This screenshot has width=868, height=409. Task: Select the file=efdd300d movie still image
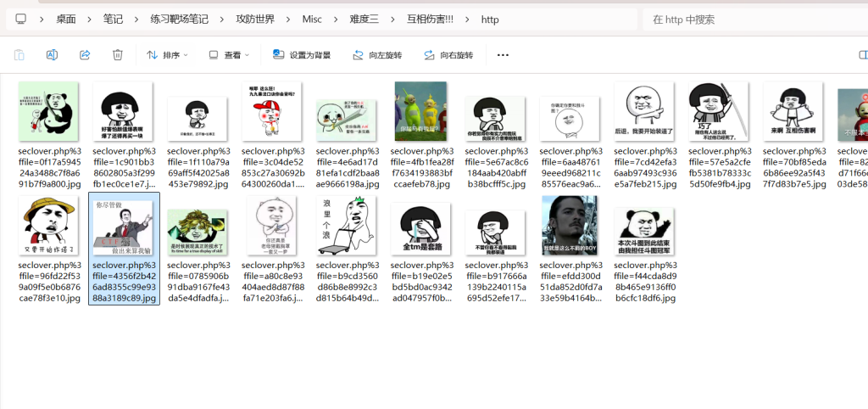tap(570, 225)
